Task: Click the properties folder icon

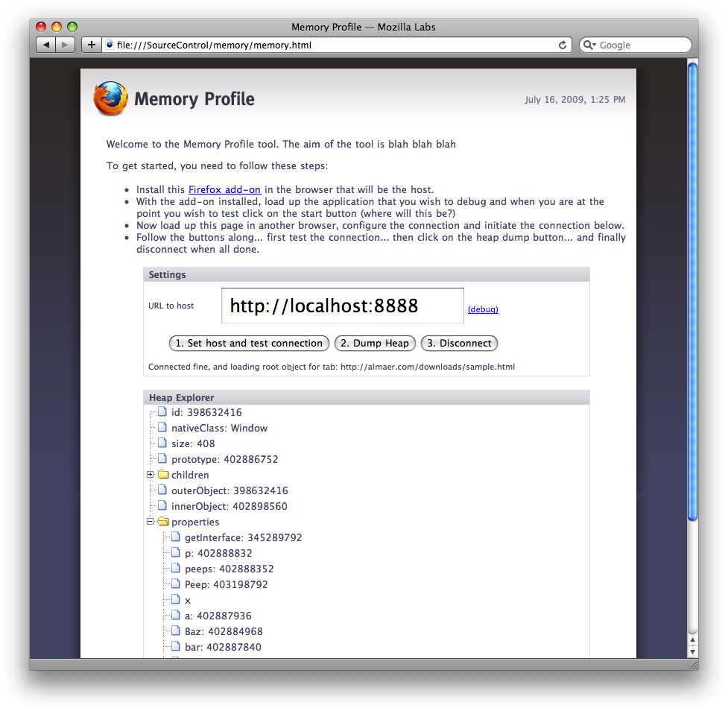Action: point(163,522)
